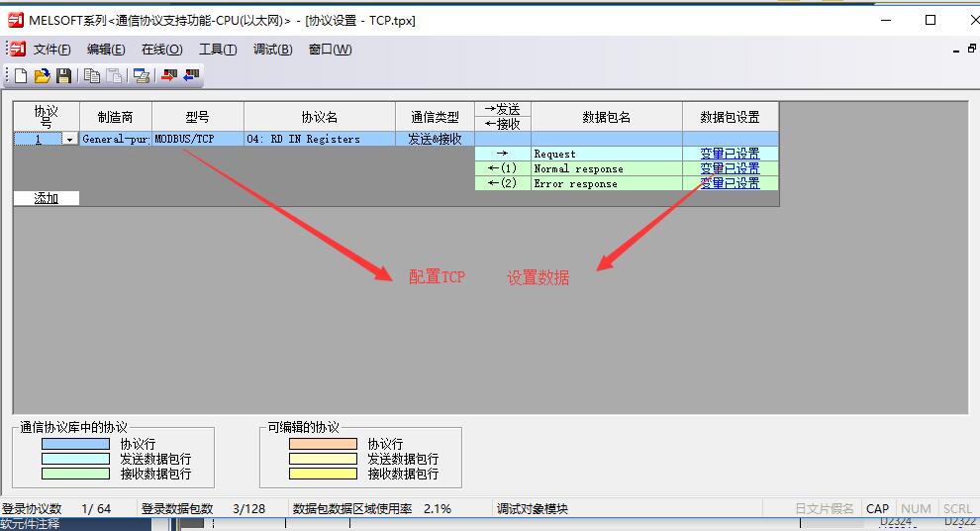
Task: Click the CAP indicator in status bar
Action: [877, 508]
